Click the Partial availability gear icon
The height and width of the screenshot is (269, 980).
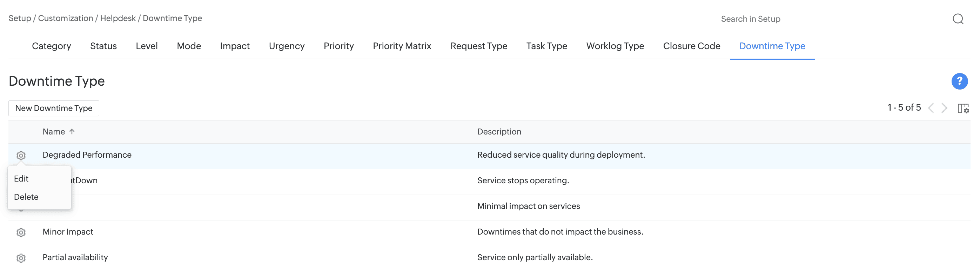click(21, 258)
